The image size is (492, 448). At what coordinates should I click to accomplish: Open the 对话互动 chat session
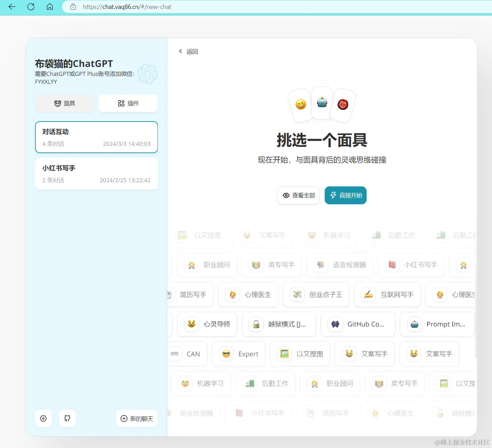[x=96, y=137]
